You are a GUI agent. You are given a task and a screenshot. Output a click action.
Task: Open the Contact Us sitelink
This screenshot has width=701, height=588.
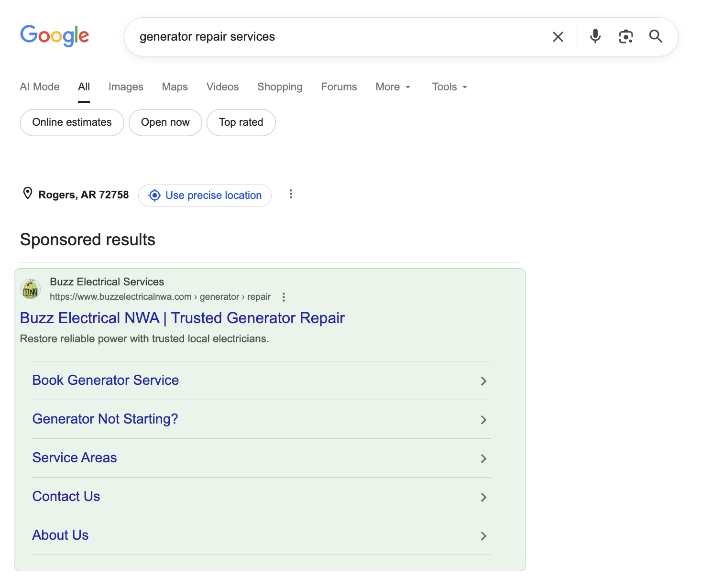click(66, 496)
